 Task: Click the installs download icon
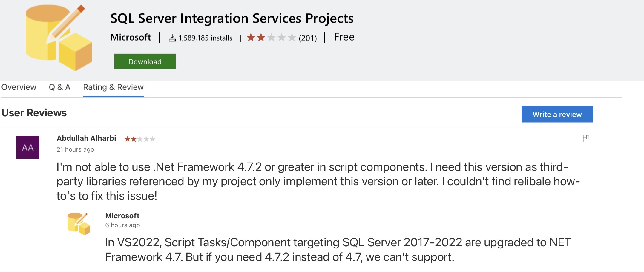pos(173,38)
